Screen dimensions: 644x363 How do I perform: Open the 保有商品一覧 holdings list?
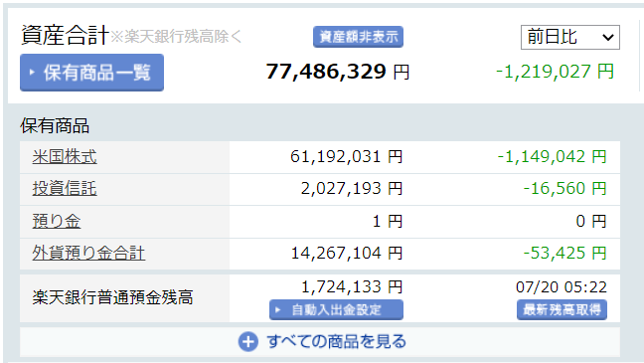tap(92, 73)
